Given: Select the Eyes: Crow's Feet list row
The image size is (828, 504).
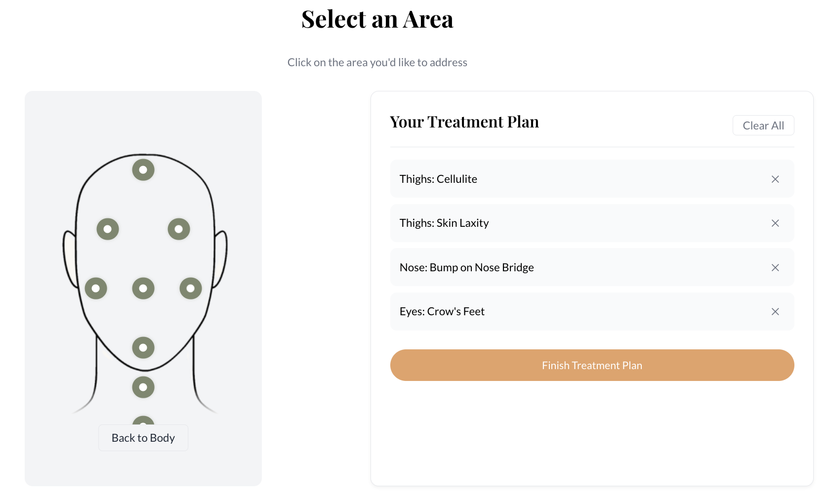Looking at the screenshot, I should (x=592, y=312).
